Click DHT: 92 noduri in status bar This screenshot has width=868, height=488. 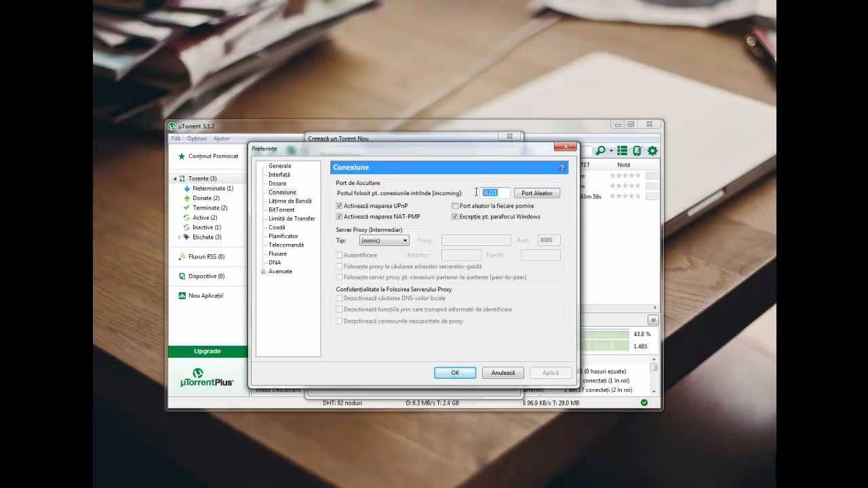[x=342, y=403]
